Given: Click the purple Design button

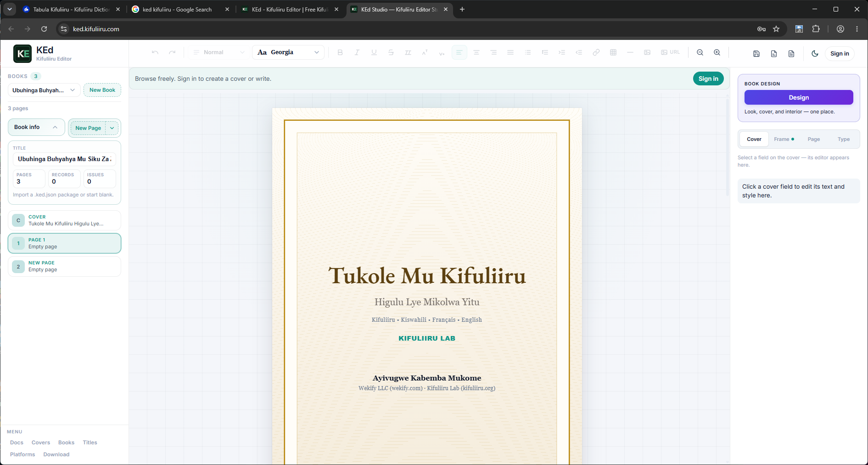Looking at the screenshot, I should coord(799,97).
